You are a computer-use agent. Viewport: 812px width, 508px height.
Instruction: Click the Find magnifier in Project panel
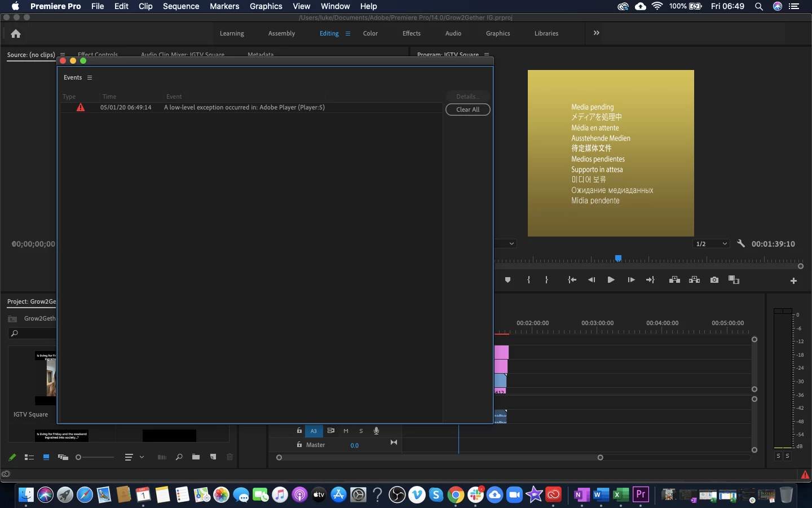(179, 457)
